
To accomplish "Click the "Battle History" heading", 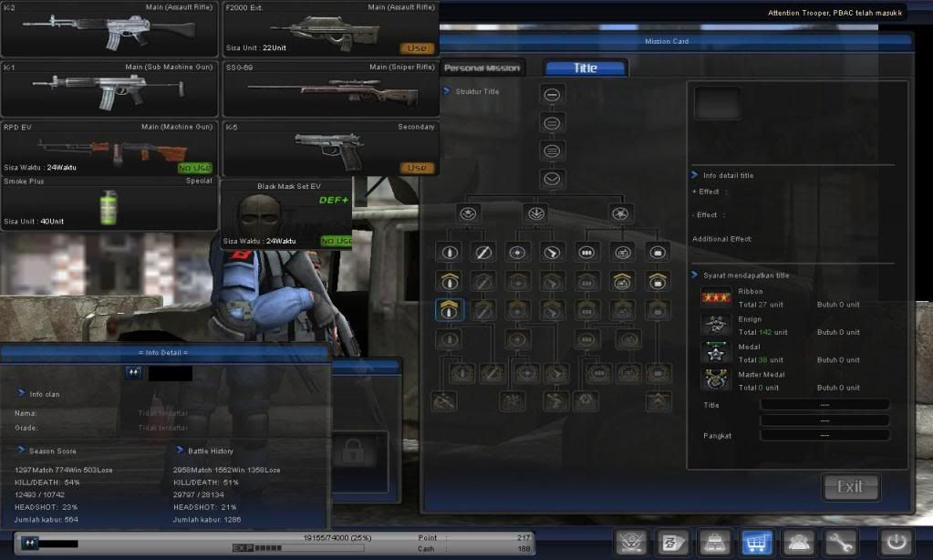I will 211,451.
